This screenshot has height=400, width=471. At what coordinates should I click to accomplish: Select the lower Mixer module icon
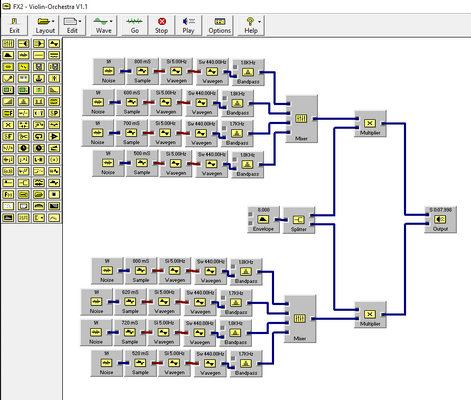(299, 319)
